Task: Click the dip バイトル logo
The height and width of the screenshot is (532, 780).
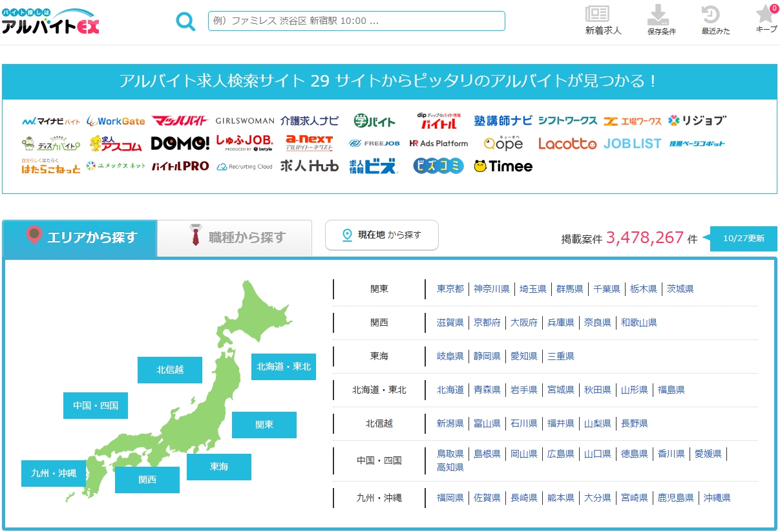Action: (439, 120)
